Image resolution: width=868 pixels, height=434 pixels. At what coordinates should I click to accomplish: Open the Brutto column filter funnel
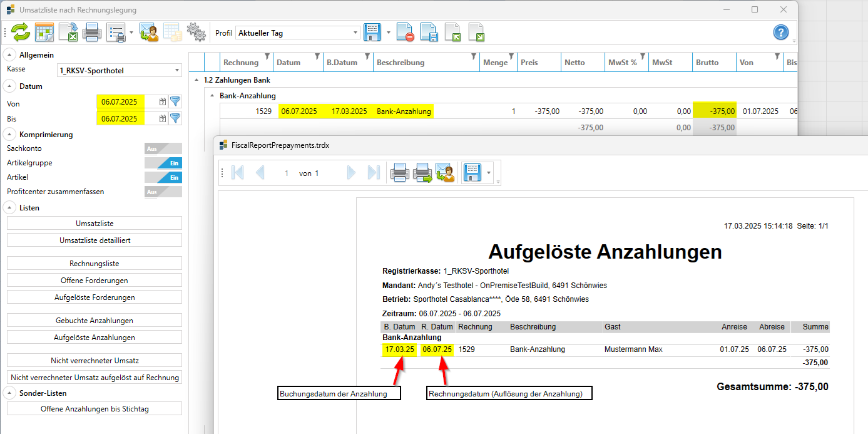click(731, 56)
